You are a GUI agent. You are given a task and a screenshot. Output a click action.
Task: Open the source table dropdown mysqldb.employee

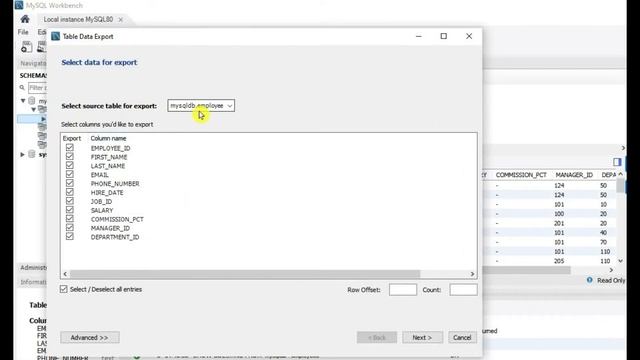click(x=201, y=106)
